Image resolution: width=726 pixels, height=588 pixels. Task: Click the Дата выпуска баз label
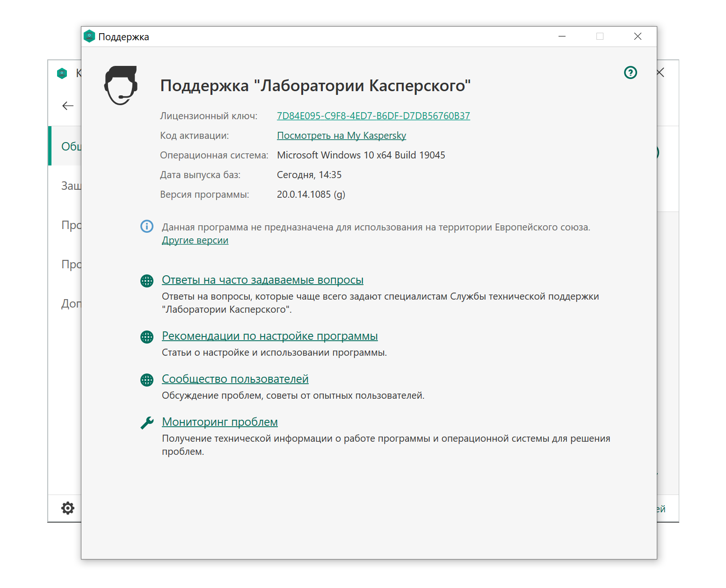pos(200,175)
